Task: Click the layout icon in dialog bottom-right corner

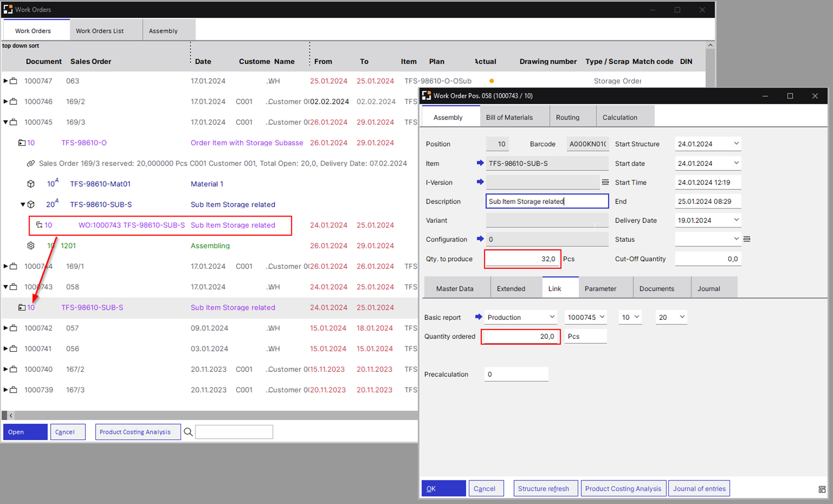Action: pos(821,489)
